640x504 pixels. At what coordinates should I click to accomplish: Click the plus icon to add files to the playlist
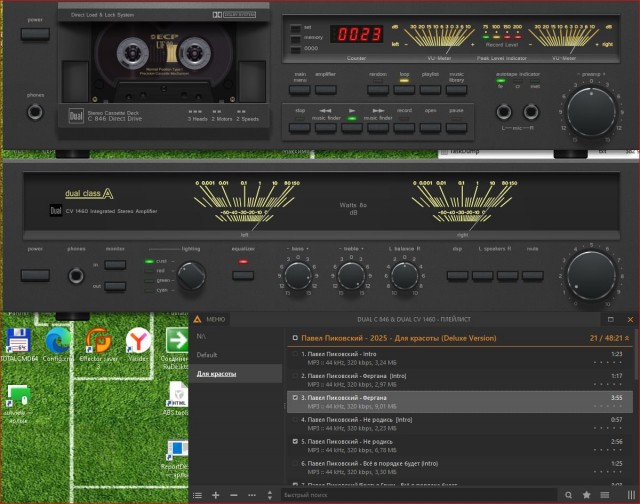click(216, 495)
